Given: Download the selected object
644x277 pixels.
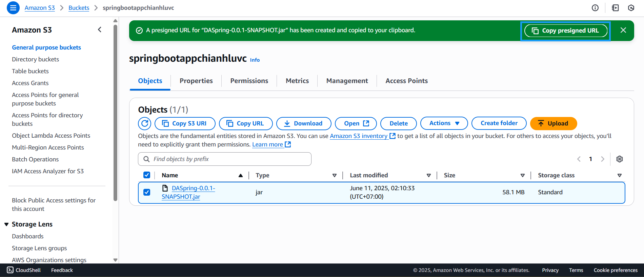Looking at the screenshot, I should [x=304, y=123].
